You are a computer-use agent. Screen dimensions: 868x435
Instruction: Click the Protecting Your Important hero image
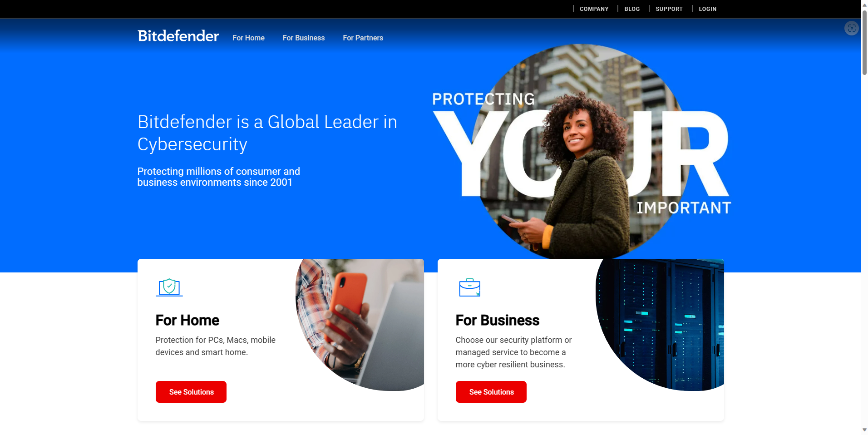pos(581,152)
